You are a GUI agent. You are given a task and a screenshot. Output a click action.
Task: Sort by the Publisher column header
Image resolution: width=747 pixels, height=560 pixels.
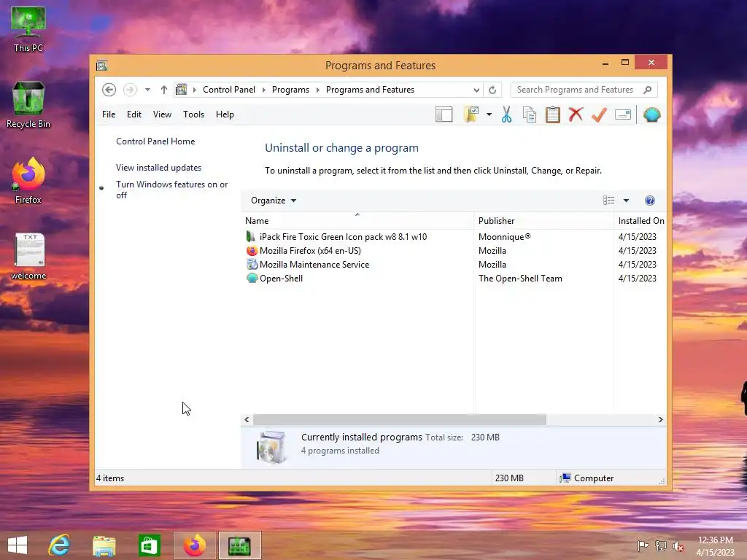pyautogui.click(x=543, y=220)
